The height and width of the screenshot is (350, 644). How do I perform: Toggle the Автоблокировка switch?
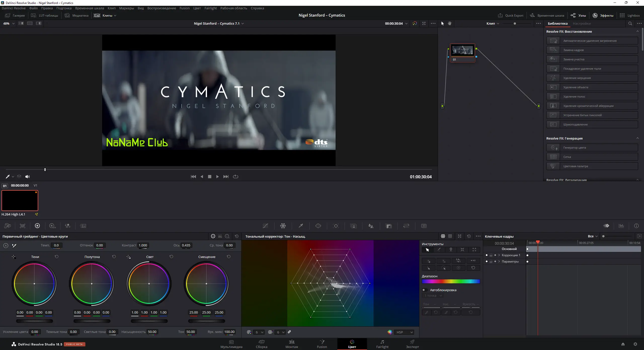[x=425, y=290]
